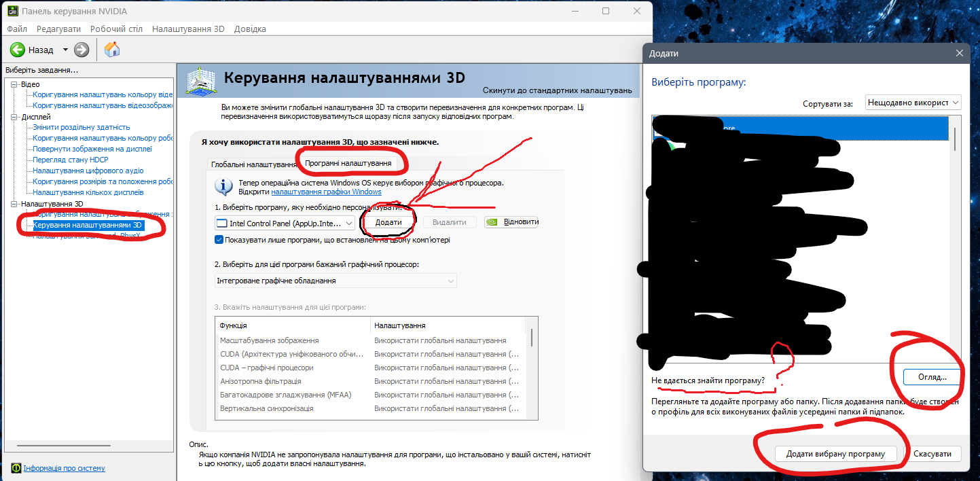Click the blue info icon near Windows OS note
The width and height of the screenshot is (980, 481).
tap(224, 188)
